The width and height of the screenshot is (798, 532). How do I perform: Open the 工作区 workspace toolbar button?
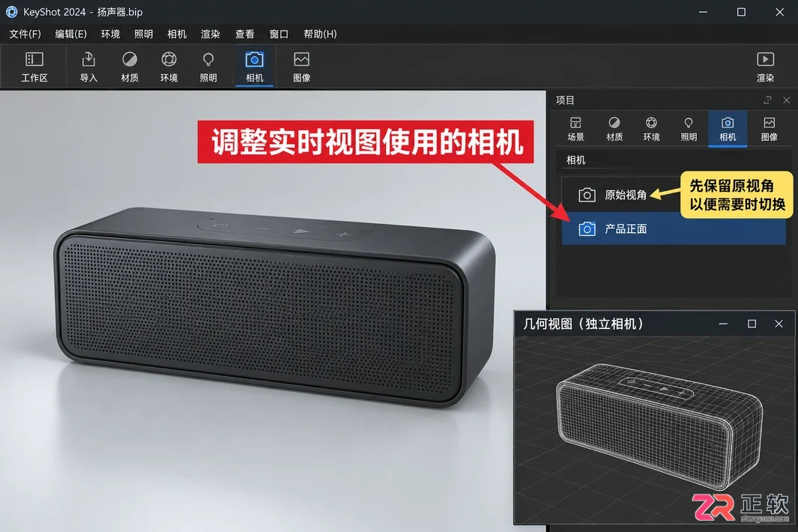[34, 67]
